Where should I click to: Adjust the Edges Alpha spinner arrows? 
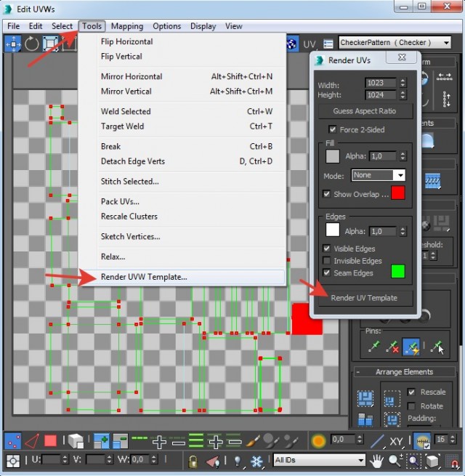click(403, 231)
